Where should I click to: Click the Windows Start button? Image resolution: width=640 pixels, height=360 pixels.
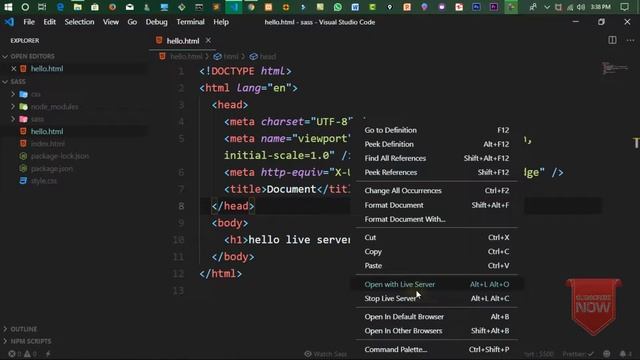[8, 7]
